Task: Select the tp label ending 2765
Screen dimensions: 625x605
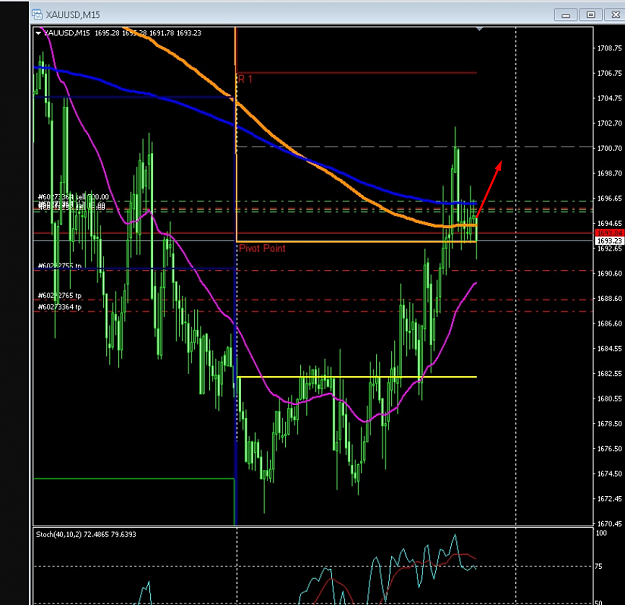Action: 60,295
